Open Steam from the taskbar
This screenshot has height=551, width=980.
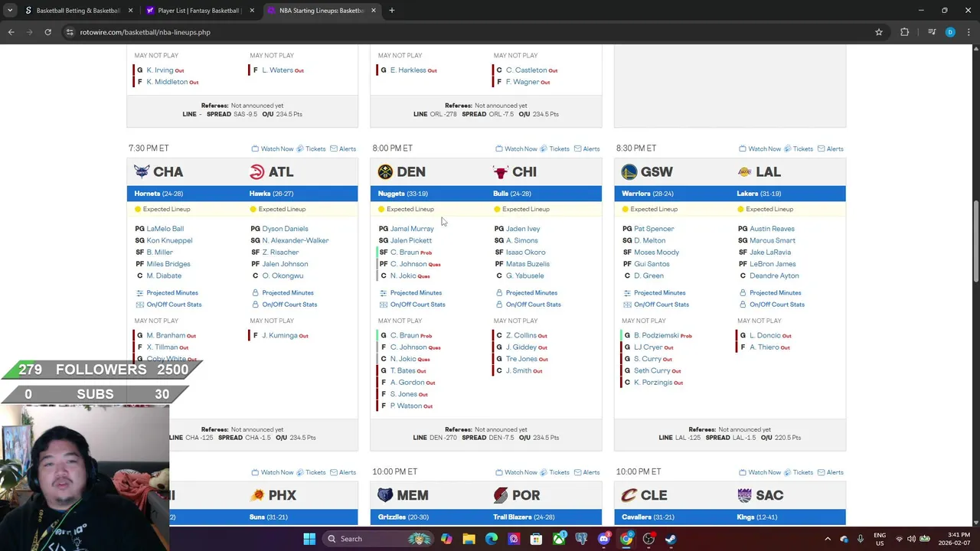[671, 539]
